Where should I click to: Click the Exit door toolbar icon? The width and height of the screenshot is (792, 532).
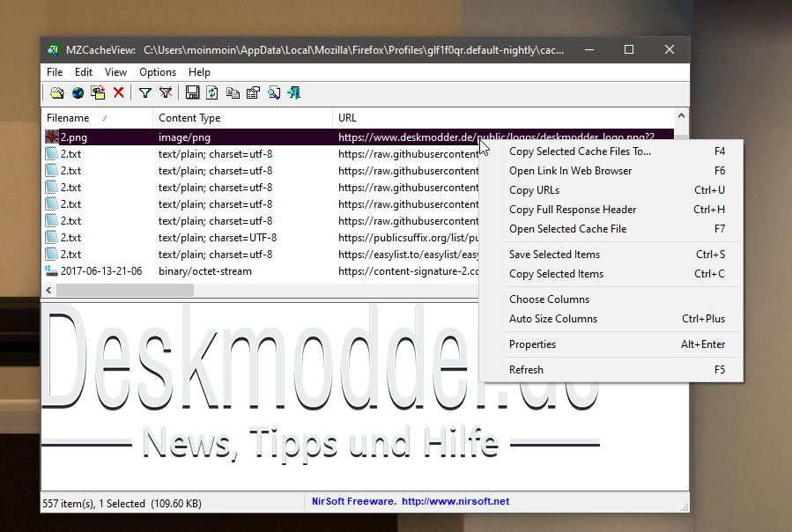click(x=294, y=93)
